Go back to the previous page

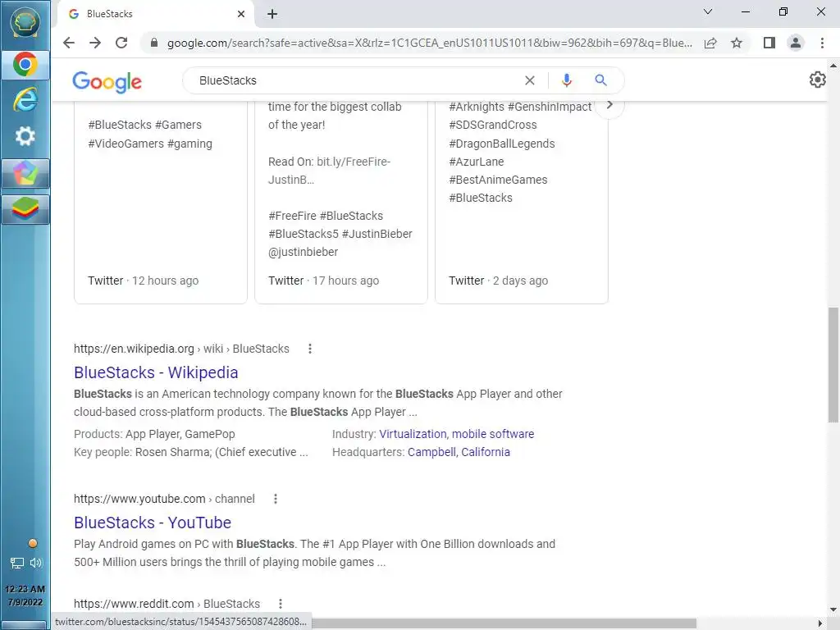pyautogui.click(x=69, y=43)
